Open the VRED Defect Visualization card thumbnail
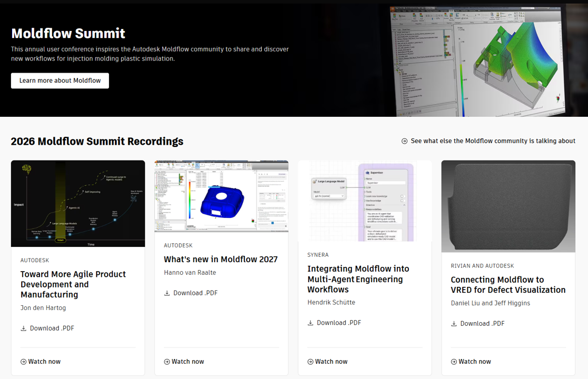Viewport: 588px width, 379px height. coord(508,206)
